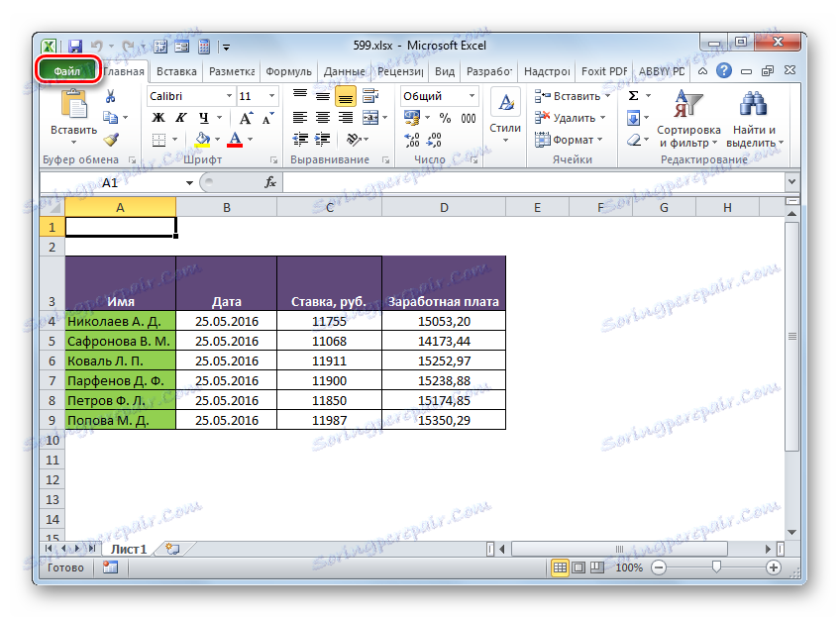The width and height of the screenshot is (840, 618).
Task: Click the AutoSum sigma icon
Action: [633, 96]
